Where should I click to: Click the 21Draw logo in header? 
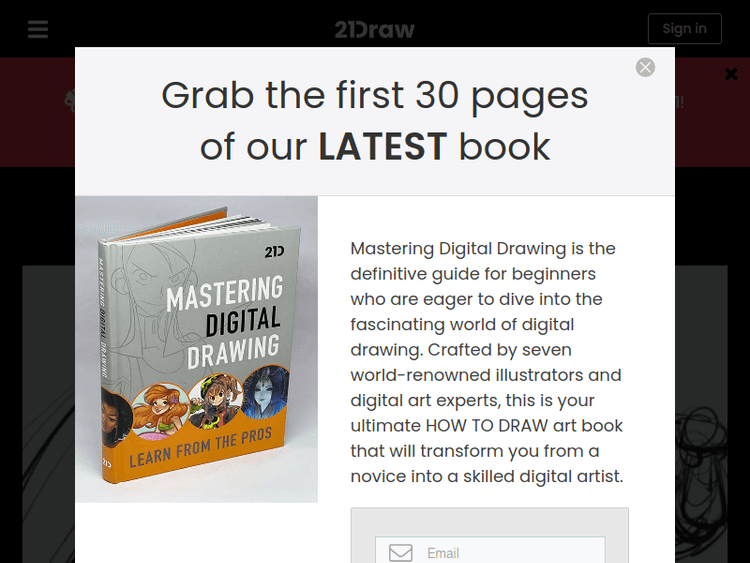tap(375, 30)
